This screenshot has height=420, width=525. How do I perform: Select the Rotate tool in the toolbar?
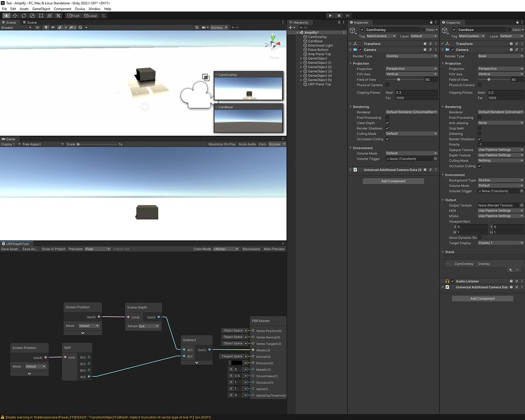(x=24, y=16)
